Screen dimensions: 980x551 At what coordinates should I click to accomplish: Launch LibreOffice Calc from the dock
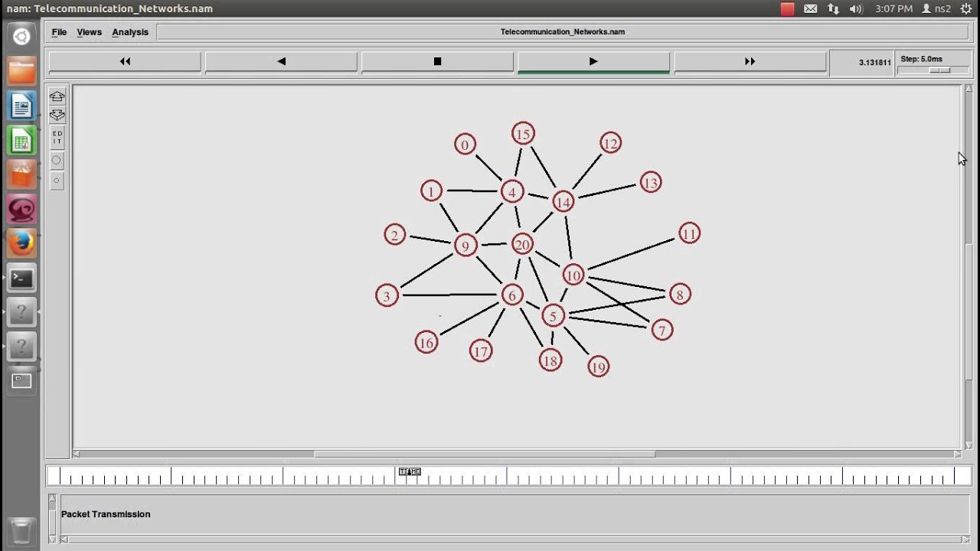click(x=21, y=141)
